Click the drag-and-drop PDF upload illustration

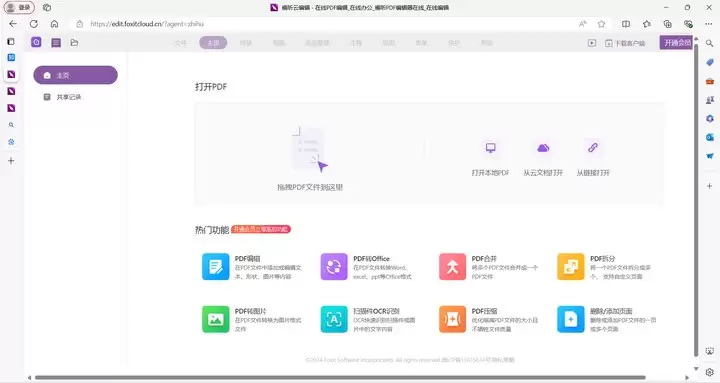click(310, 149)
